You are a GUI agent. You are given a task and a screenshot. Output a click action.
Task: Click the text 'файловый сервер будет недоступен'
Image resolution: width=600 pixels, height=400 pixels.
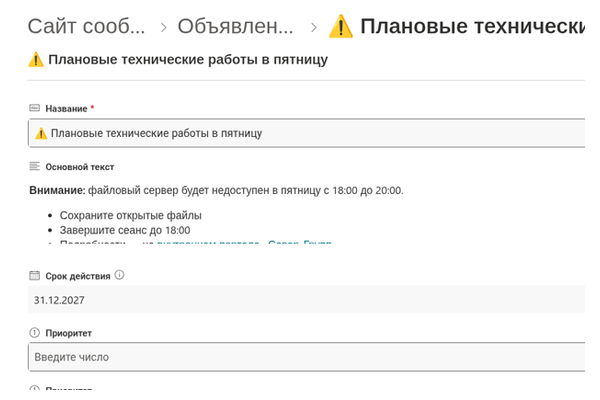179,190
